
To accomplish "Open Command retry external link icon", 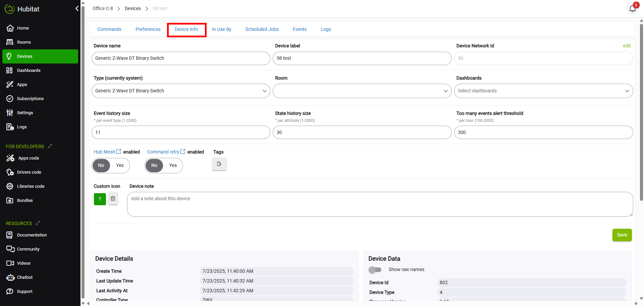I will [x=183, y=152].
